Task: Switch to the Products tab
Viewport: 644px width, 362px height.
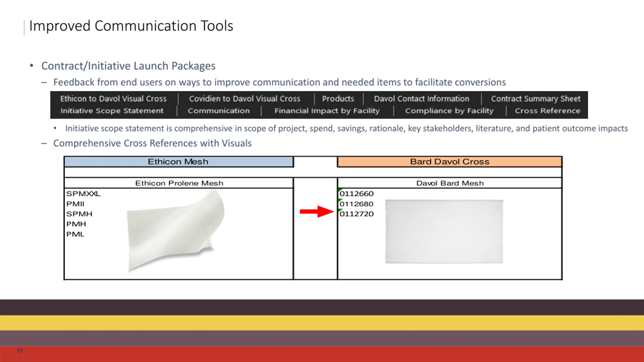Action: click(x=338, y=99)
